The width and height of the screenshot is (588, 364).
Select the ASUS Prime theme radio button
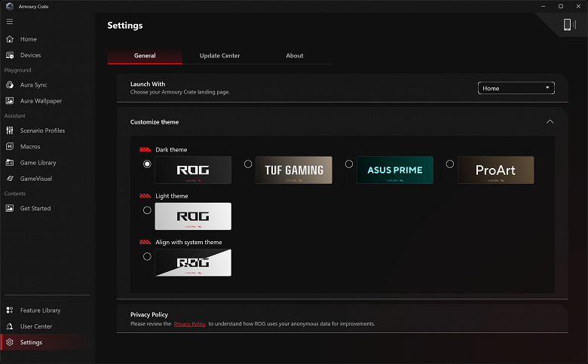point(349,164)
